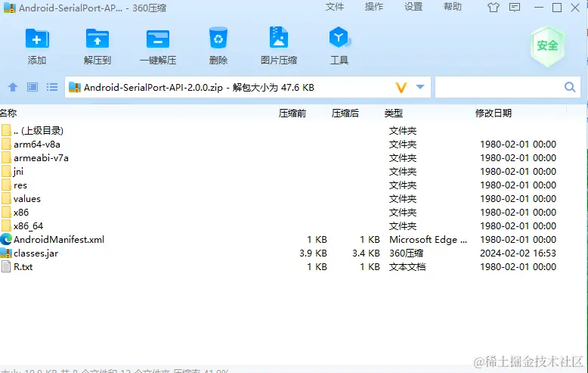
Task: Sort by the 类型 (Type) column header
Action: click(393, 113)
